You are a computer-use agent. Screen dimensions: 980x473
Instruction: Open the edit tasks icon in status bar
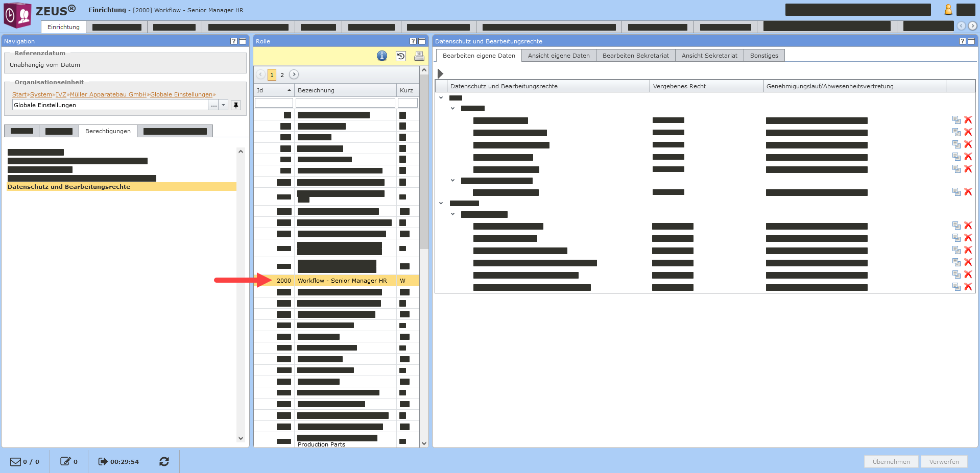65,461
